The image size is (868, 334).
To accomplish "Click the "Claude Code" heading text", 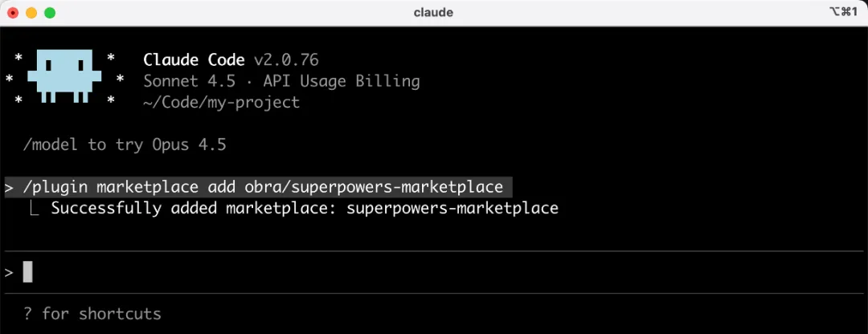I will coord(194,60).
